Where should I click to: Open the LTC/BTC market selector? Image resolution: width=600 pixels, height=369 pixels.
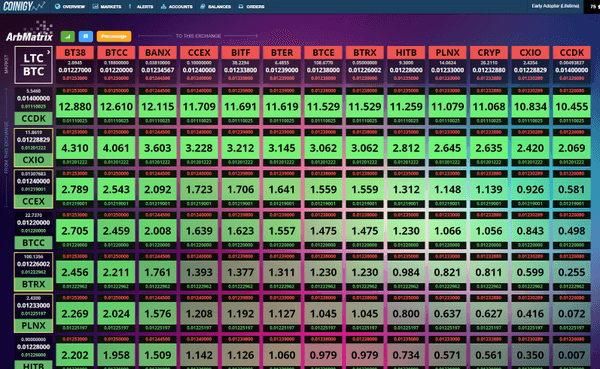[33, 65]
